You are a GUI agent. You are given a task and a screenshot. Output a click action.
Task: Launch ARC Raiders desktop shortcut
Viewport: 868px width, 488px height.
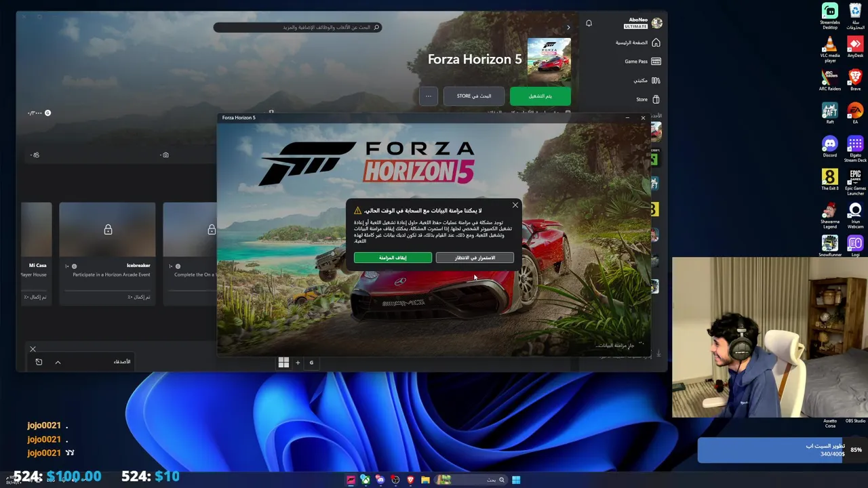(830, 80)
